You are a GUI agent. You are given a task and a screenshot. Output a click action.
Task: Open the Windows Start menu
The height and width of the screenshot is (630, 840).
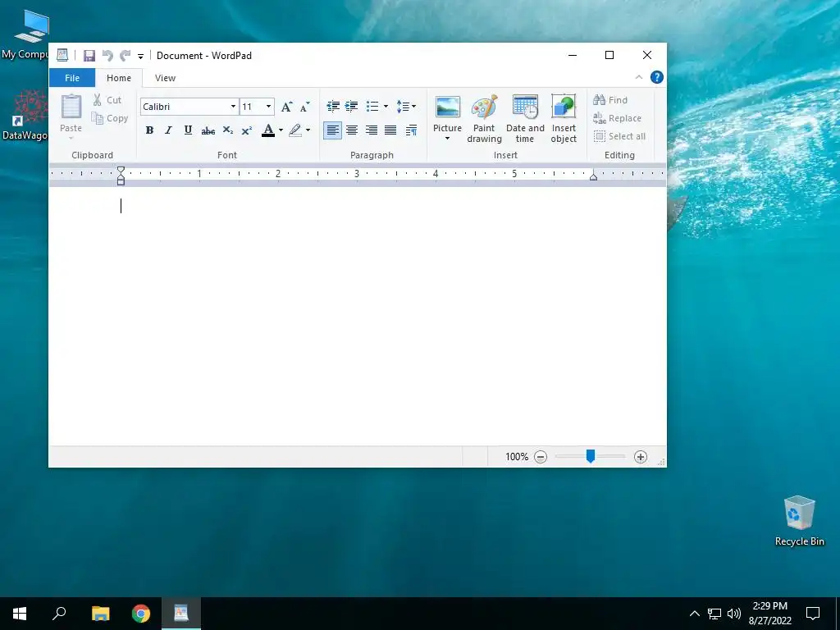pyautogui.click(x=20, y=614)
